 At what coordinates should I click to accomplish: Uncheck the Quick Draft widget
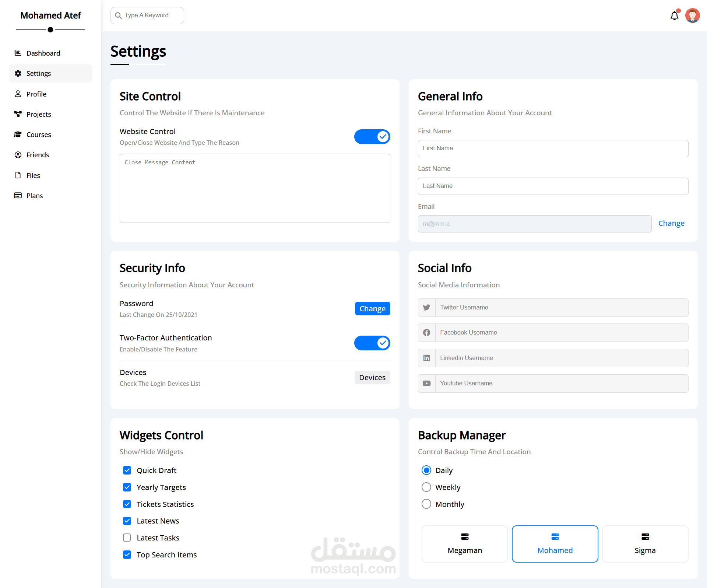[127, 470]
